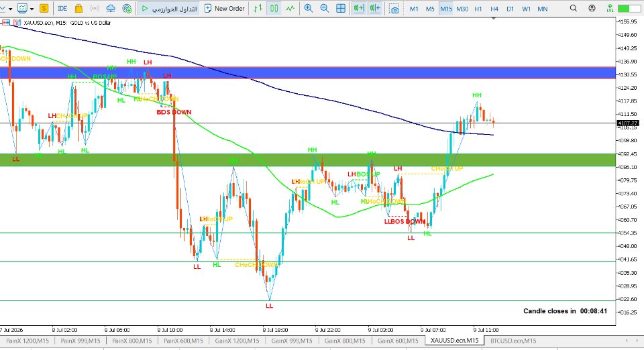Switch to the PainX 800,M15 tab
The height and width of the screenshot is (350, 644).
pos(132,341)
